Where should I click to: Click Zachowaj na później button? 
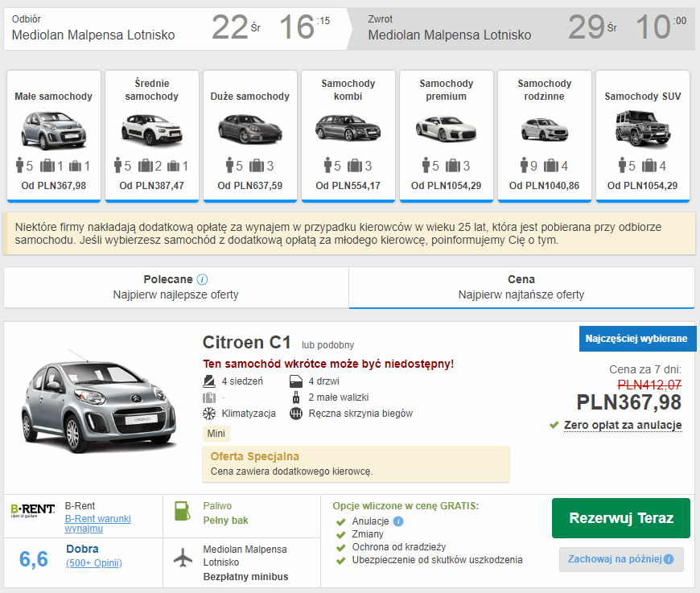[x=621, y=559]
